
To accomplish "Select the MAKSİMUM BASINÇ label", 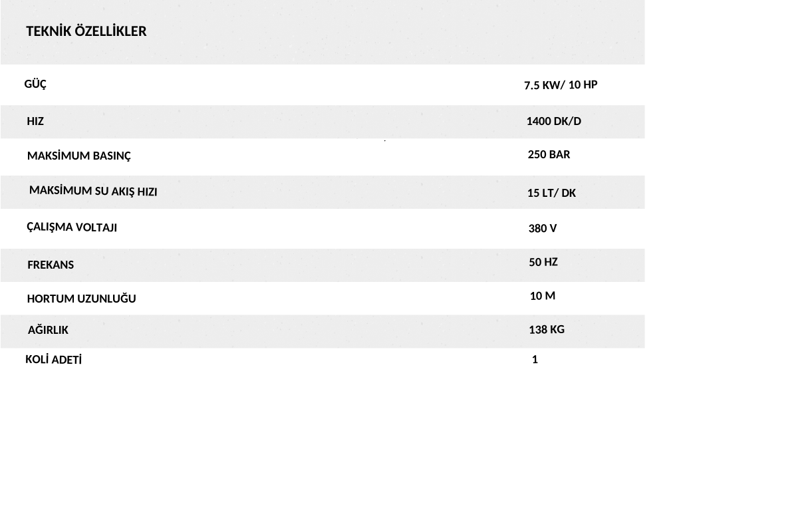I will coord(79,156).
